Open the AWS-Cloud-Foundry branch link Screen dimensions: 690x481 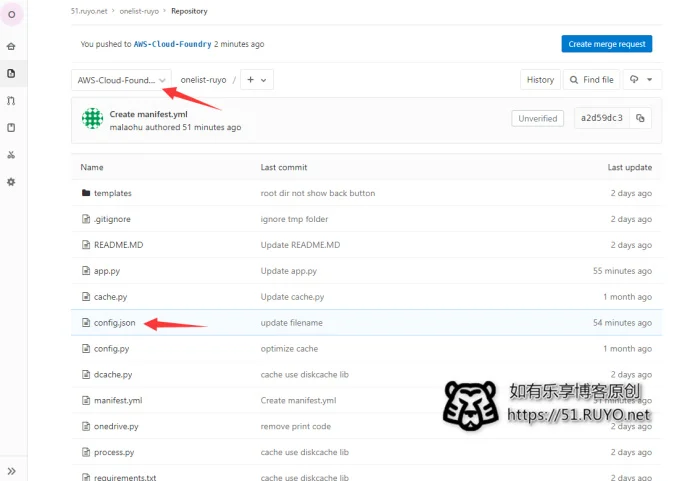[x=172, y=44]
